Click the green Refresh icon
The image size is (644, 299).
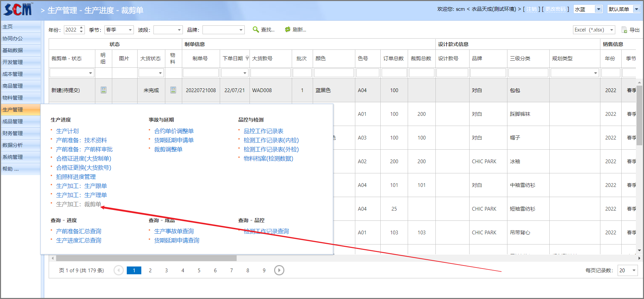[288, 29]
